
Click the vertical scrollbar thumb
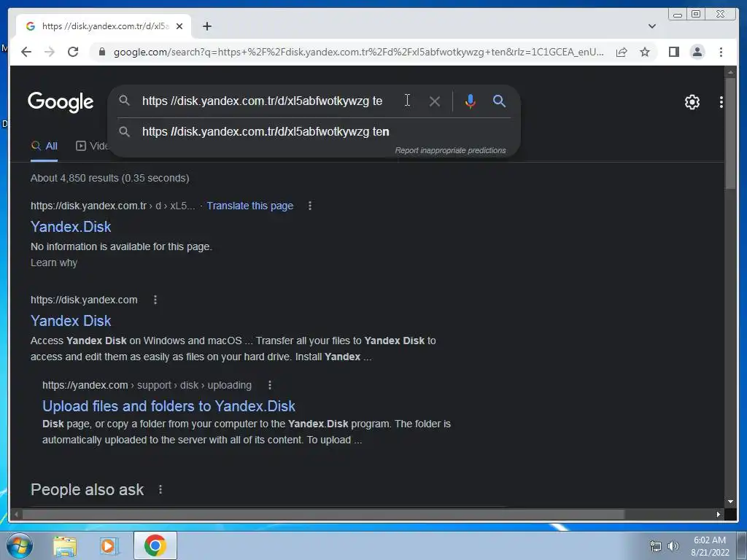click(x=730, y=134)
